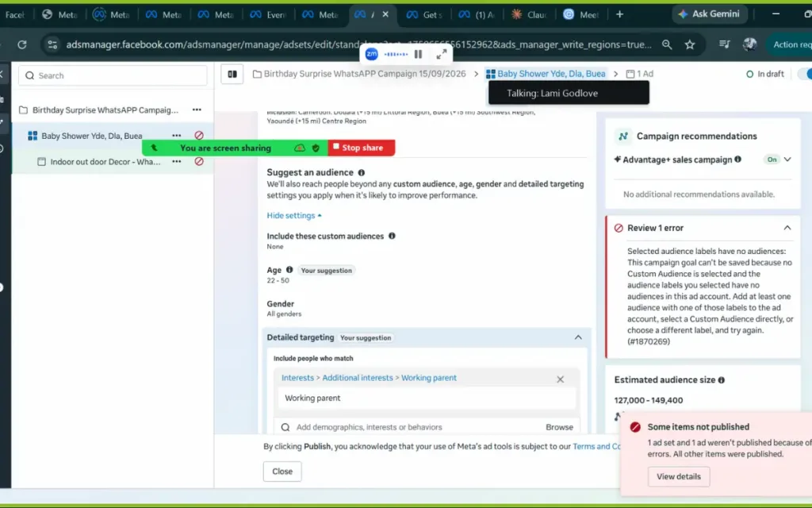
Task: Open Baby Shower Yde, Dla, Buea breadcrumb
Action: [x=546, y=74]
